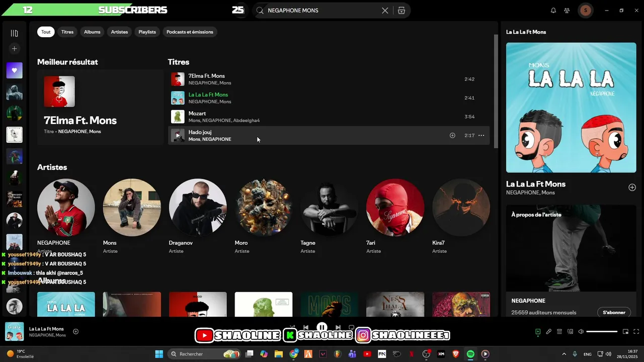Show hidden system tray icons chevron

tap(564, 354)
